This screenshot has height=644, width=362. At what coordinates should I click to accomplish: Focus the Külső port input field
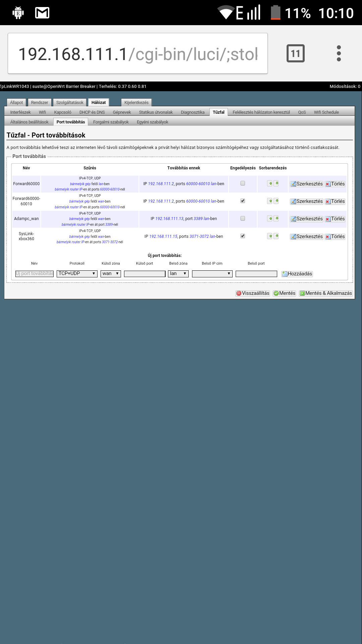click(x=145, y=274)
